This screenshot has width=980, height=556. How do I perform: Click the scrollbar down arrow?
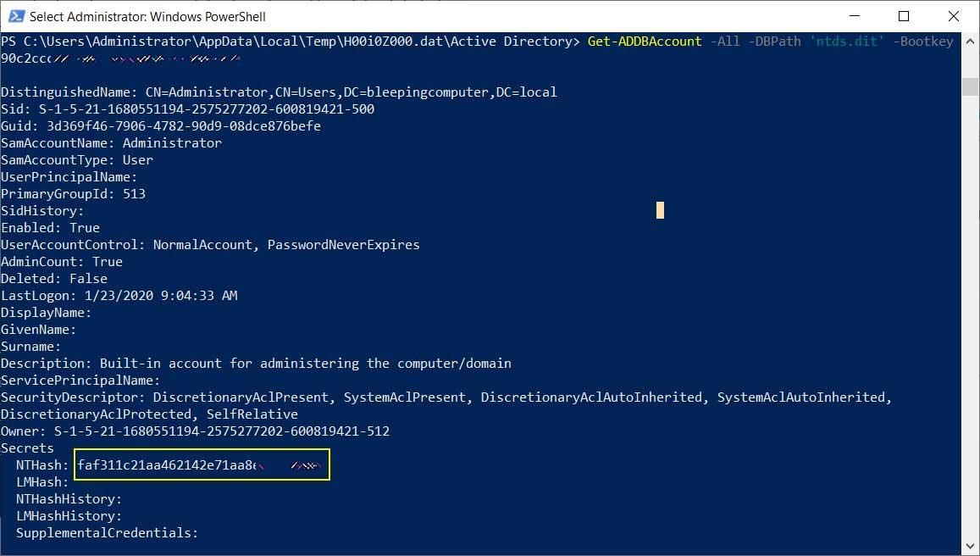coord(970,546)
